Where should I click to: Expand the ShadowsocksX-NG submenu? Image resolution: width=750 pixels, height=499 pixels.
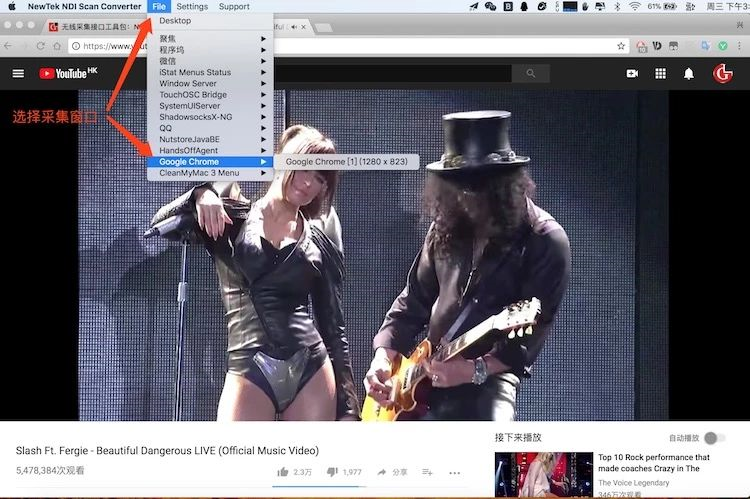210,117
